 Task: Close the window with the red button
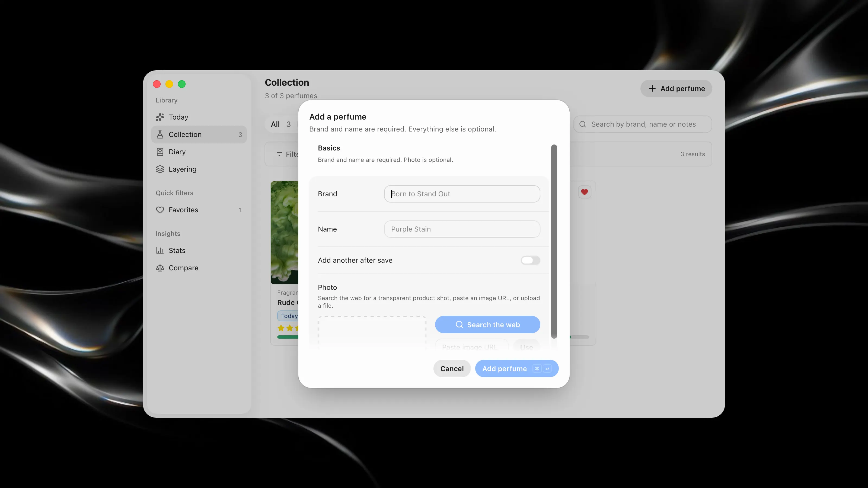click(x=157, y=84)
